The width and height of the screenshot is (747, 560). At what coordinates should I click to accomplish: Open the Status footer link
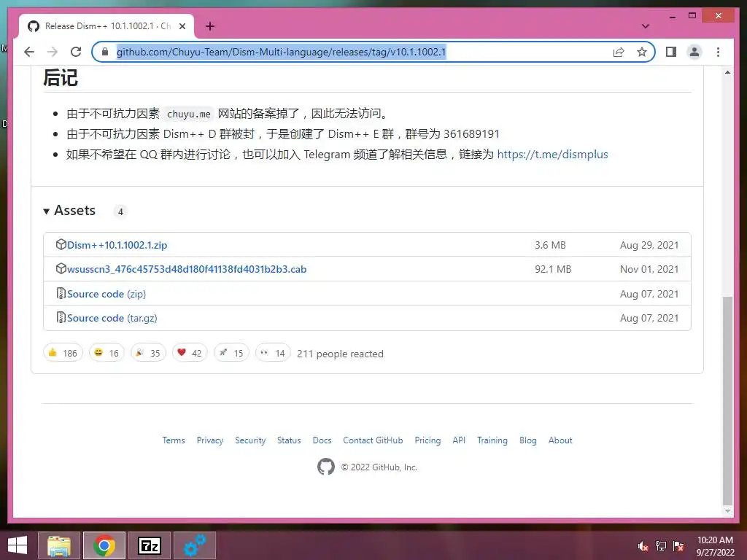tap(289, 440)
